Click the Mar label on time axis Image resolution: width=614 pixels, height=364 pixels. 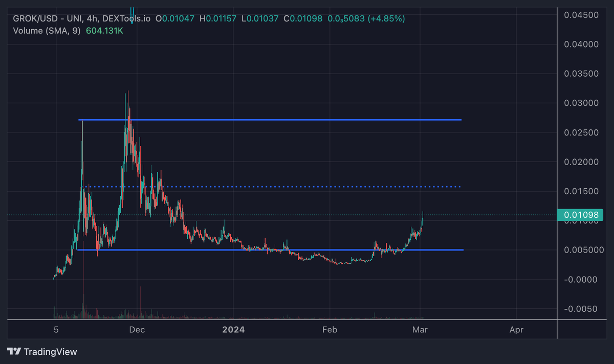[x=420, y=330]
